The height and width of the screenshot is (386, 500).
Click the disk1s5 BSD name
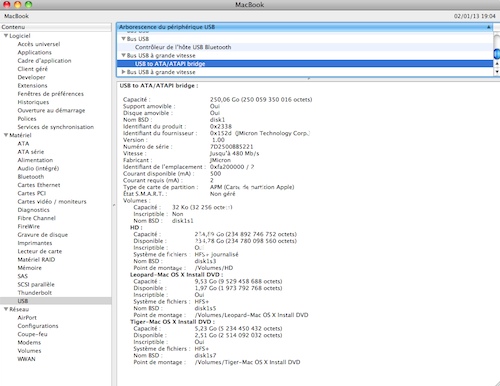point(205,308)
